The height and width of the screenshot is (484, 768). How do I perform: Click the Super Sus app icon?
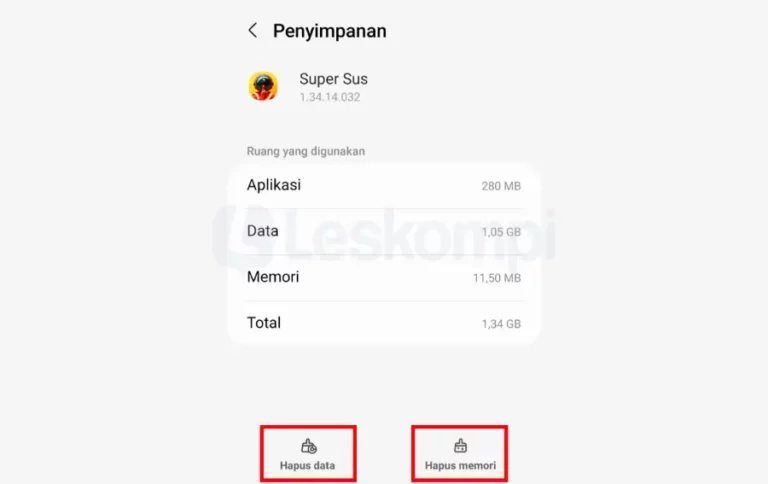click(x=264, y=86)
